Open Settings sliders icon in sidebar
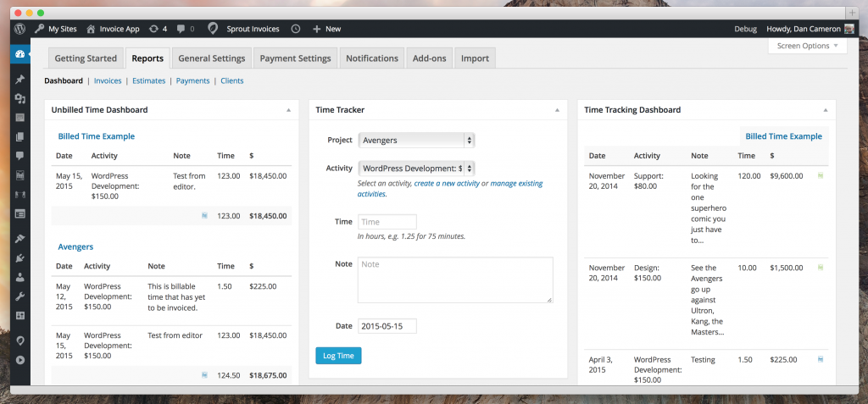 click(x=20, y=315)
